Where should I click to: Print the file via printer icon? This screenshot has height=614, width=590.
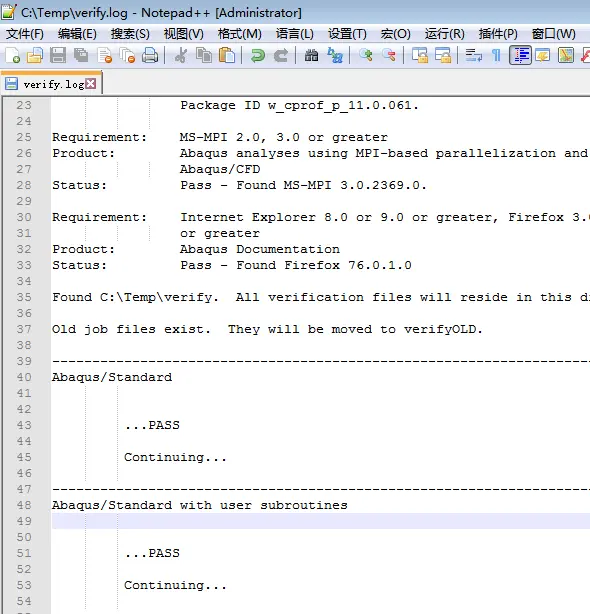point(150,56)
